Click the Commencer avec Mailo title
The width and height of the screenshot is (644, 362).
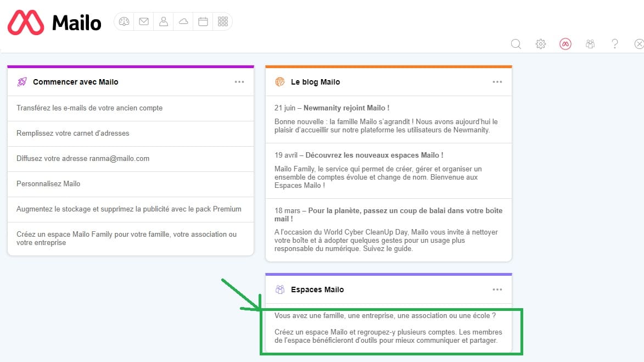click(x=76, y=82)
